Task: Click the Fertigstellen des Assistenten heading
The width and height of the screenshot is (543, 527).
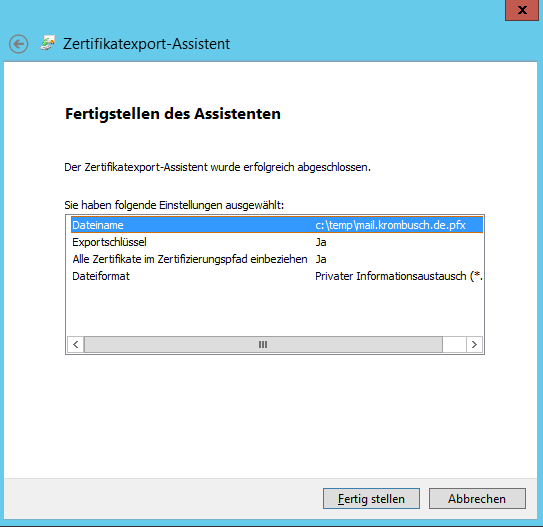Action: click(173, 114)
